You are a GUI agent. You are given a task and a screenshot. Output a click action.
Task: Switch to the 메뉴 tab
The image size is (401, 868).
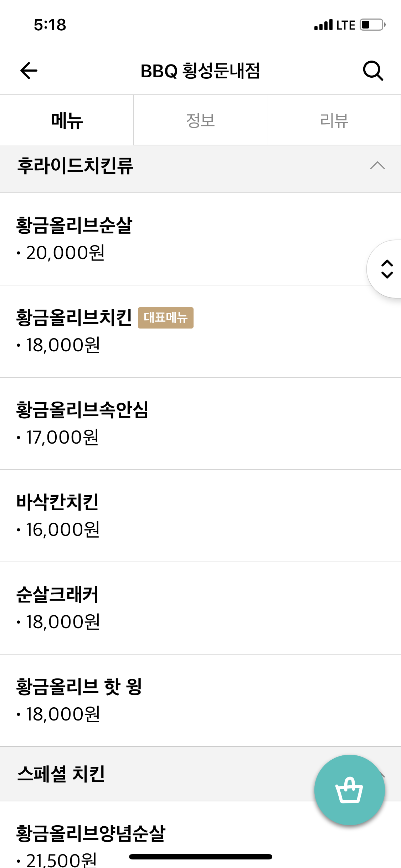[67, 120]
